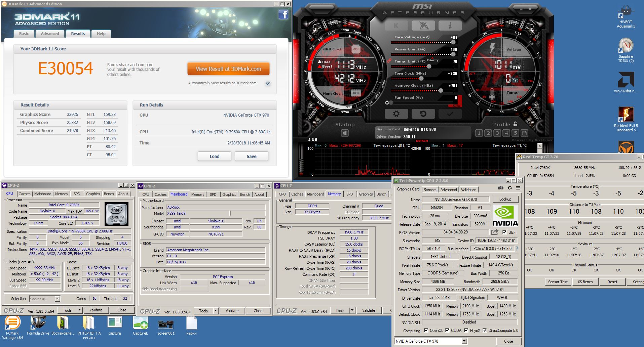
Task: Open the GPU-Z hamburger menu
Action: (518, 188)
